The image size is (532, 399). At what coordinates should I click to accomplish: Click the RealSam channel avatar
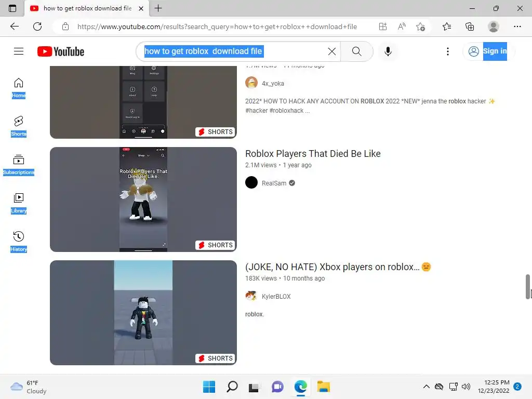coord(251,182)
